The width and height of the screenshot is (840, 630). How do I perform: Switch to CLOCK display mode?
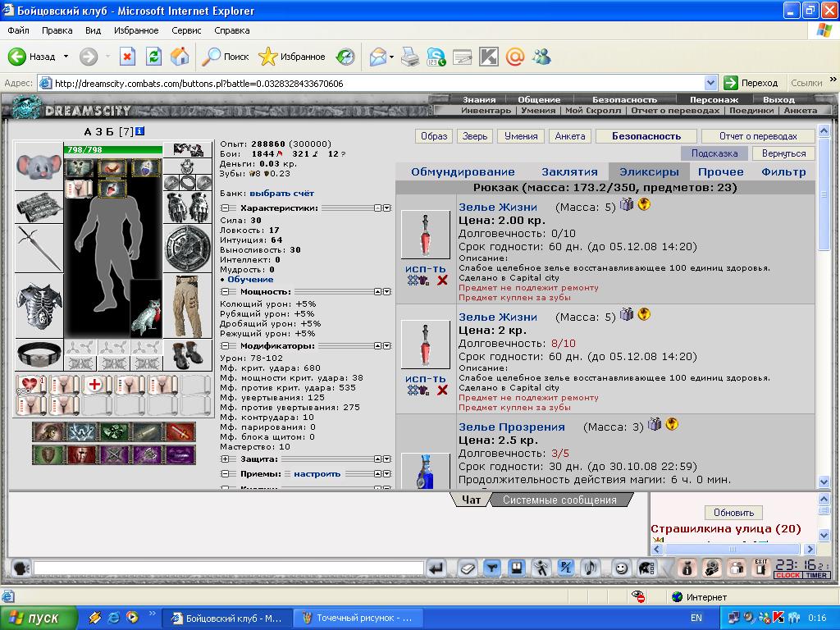(787, 575)
